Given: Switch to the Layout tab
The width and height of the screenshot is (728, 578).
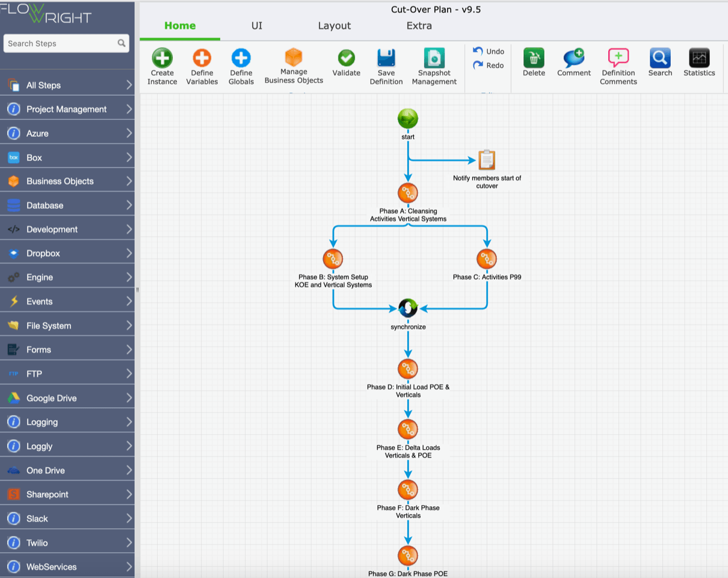Looking at the screenshot, I should pyautogui.click(x=334, y=26).
